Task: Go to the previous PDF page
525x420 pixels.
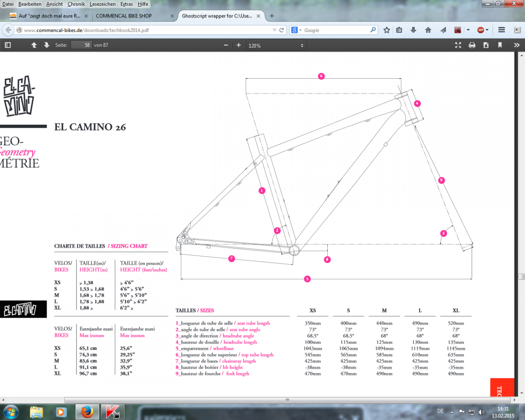Action: (34, 45)
